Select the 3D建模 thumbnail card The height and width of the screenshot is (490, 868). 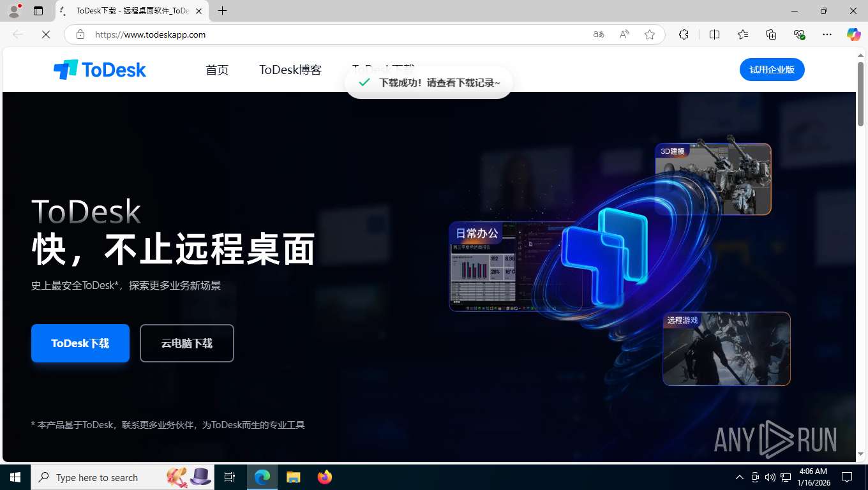[713, 179]
